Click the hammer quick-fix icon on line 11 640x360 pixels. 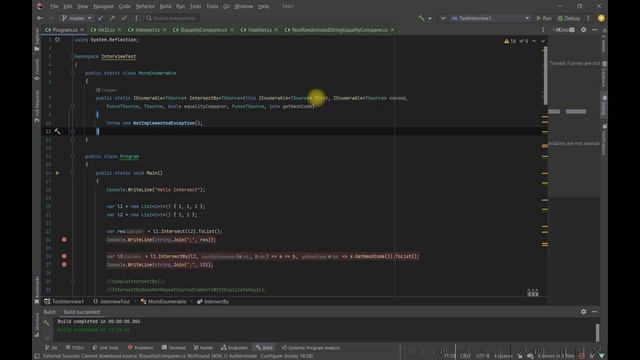tap(57, 131)
